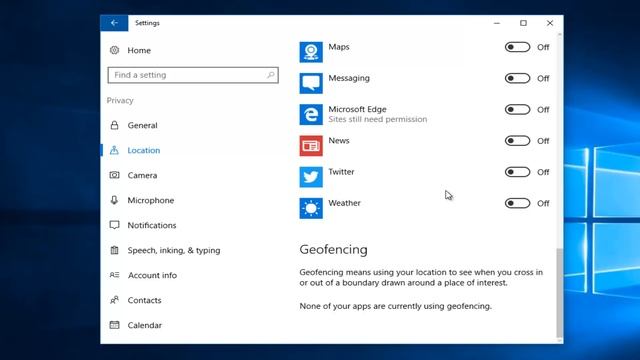Image resolution: width=640 pixels, height=360 pixels.
Task: Click 'Sites still need permission' text
Action: 378,119
